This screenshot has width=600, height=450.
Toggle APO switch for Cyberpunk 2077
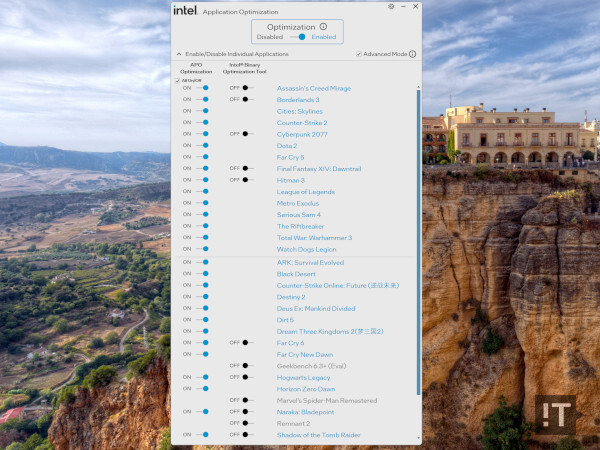click(202, 134)
